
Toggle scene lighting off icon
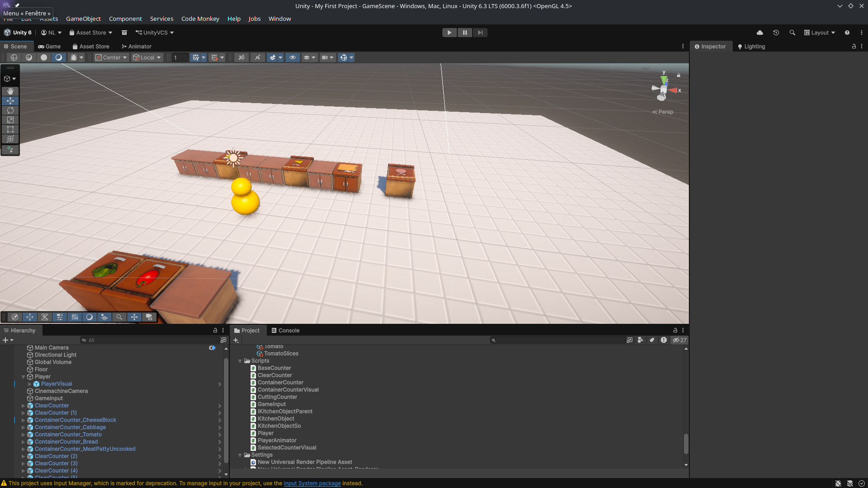(x=257, y=57)
